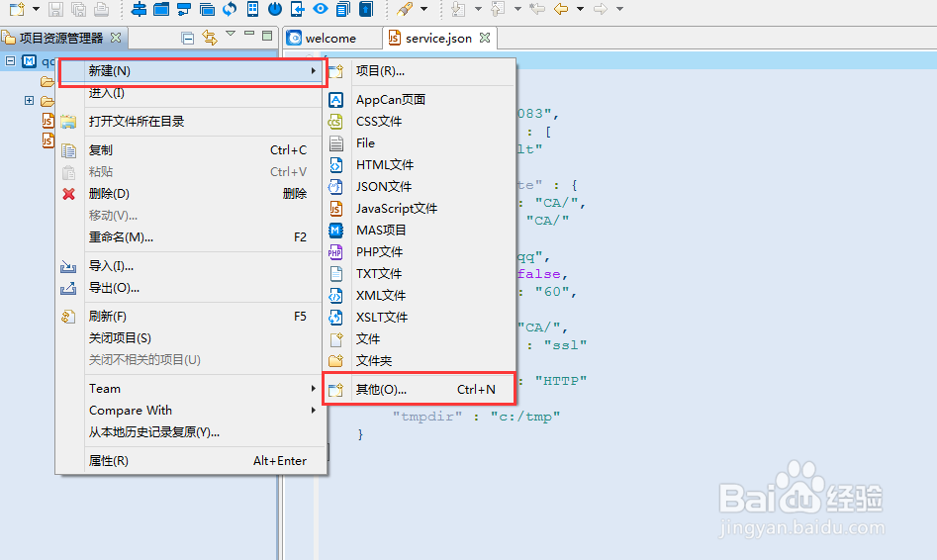Select File in new submenu

[421, 143]
